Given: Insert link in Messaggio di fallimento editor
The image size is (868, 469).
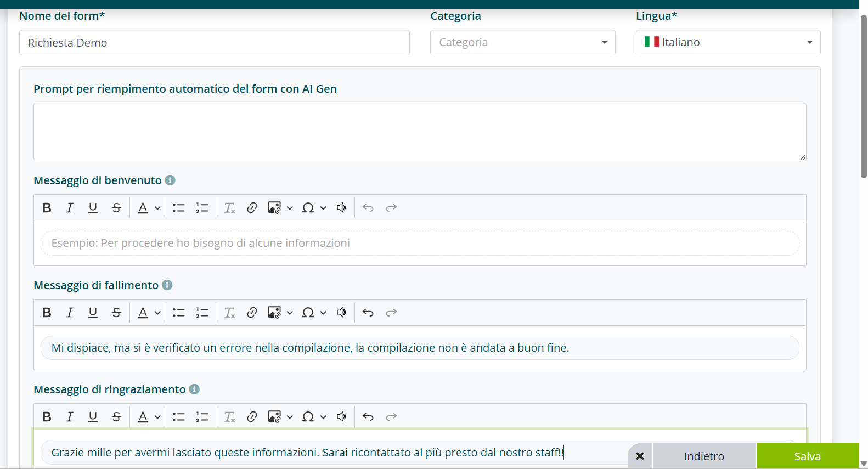Looking at the screenshot, I should [x=252, y=313].
